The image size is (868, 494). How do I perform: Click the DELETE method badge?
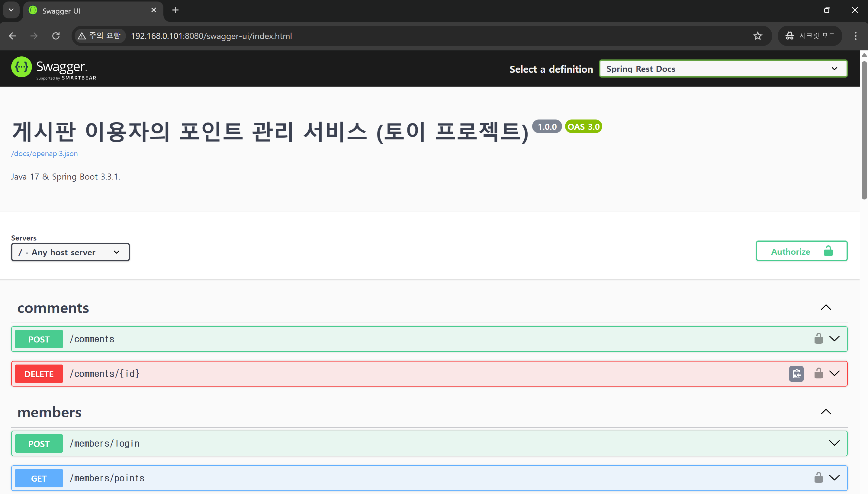point(39,374)
